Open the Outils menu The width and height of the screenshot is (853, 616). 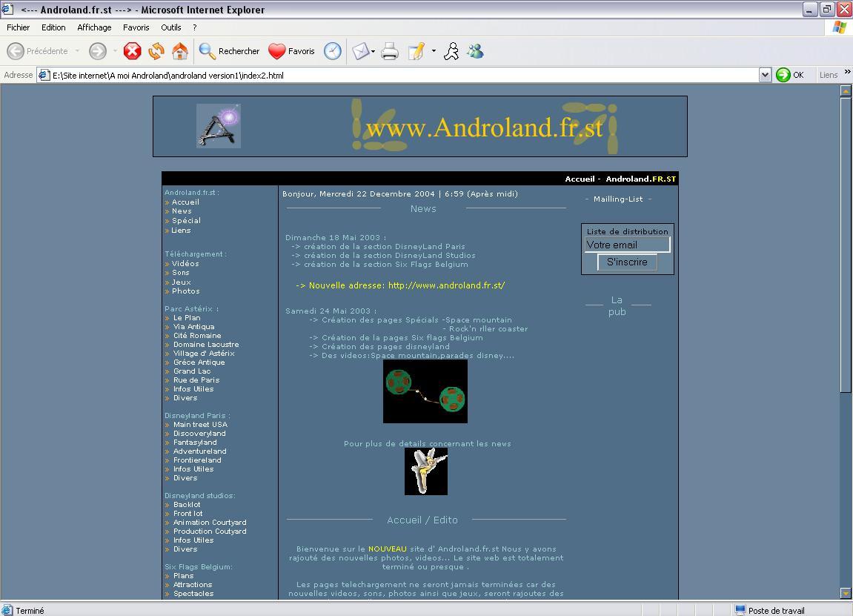pyautogui.click(x=170, y=27)
